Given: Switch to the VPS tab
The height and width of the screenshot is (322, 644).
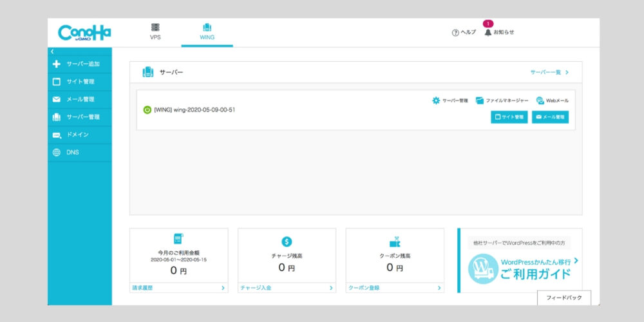Looking at the screenshot, I should click(155, 32).
